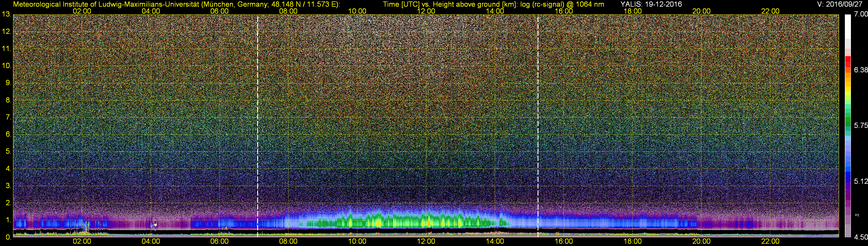Click the 22:00 label on the bottom time axis

pos(770,241)
